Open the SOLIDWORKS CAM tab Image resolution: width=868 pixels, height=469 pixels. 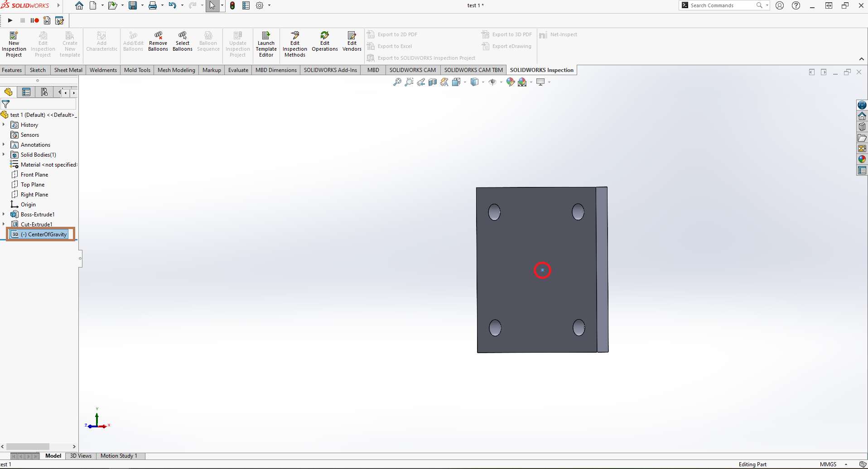pyautogui.click(x=412, y=70)
